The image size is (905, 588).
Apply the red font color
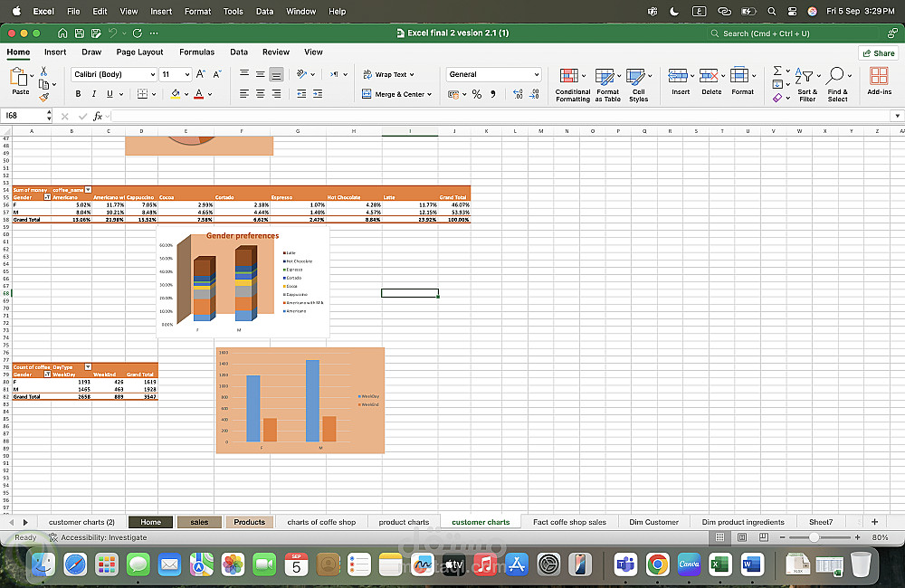(x=199, y=93)
